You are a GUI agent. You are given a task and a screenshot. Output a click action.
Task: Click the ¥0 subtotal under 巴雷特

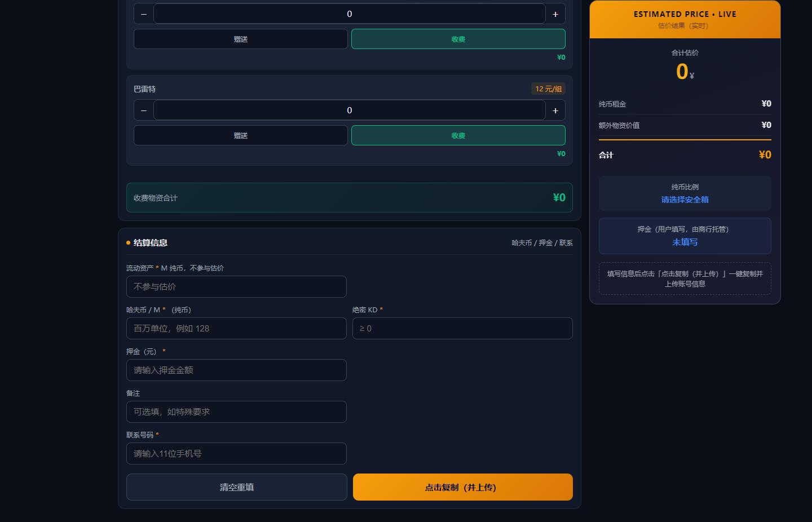561,154
